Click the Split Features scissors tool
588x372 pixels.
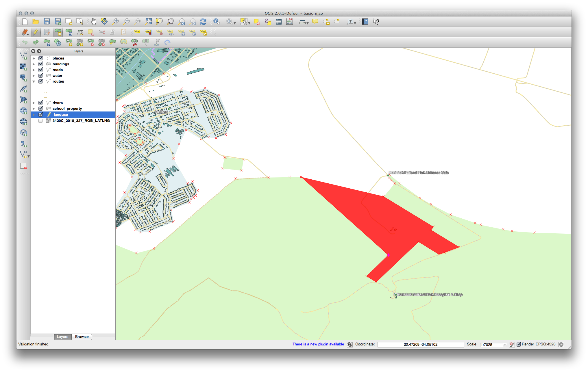135,42
